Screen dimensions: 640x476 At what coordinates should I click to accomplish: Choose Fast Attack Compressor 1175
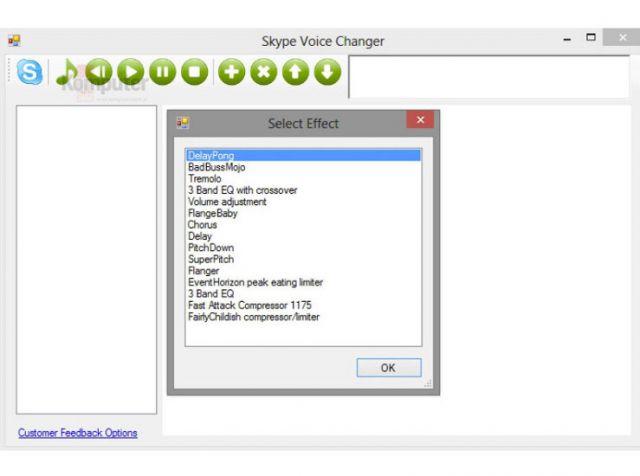pos(303,305)
